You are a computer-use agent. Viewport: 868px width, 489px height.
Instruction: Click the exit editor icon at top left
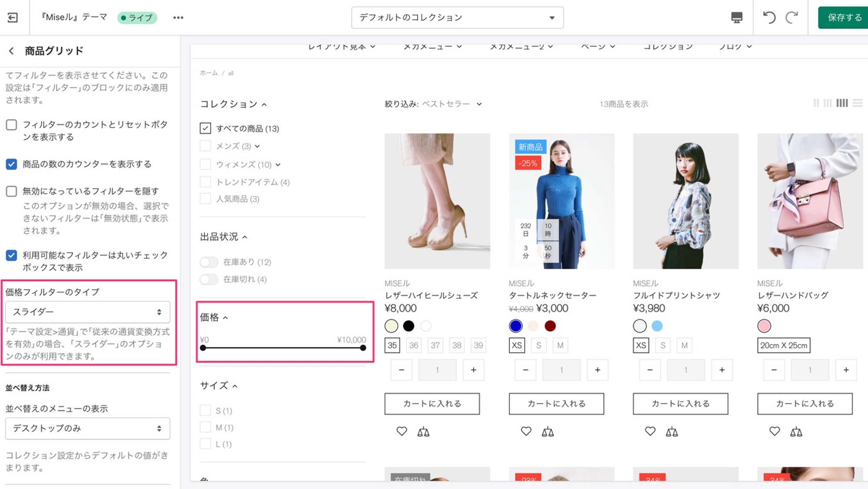(13, 17)
